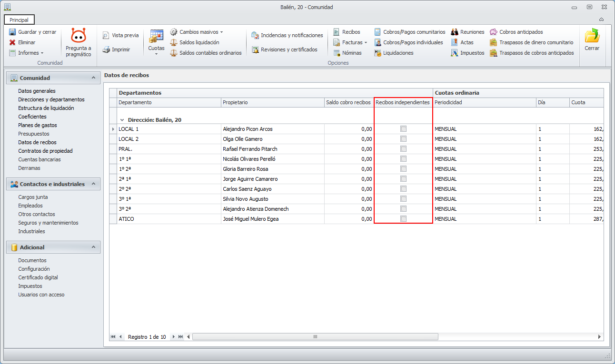Check Recibos independientes for ATICO
Image resolution: width=615 pixels, height=364 pixels.
[404, 219]
